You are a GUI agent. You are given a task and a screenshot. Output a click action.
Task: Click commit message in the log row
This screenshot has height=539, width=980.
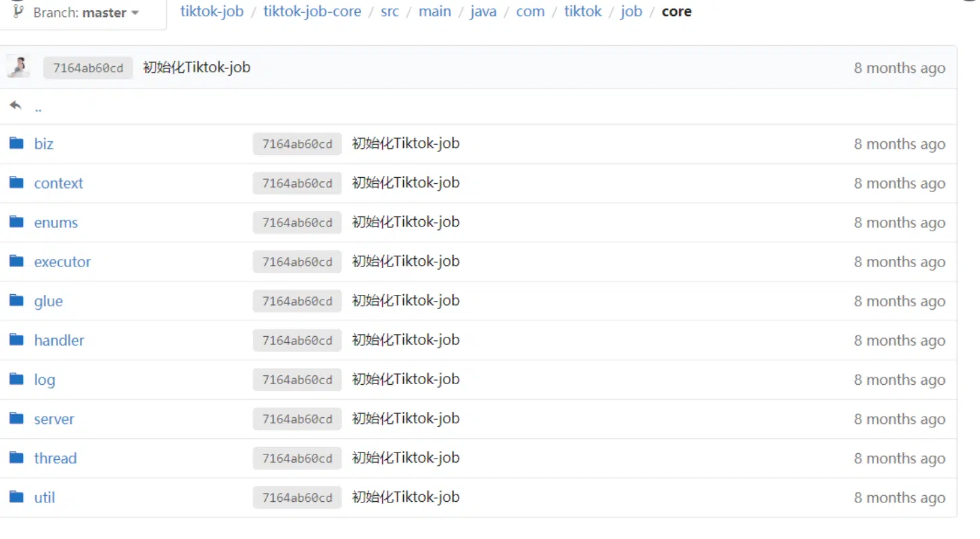click(406, 378)
